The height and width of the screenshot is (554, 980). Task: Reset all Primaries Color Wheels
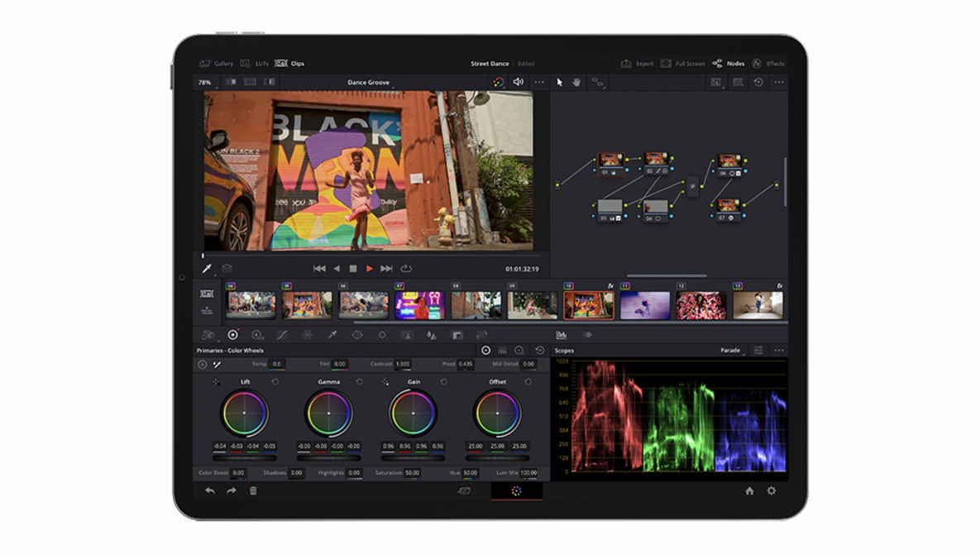(x=539, y=351)
